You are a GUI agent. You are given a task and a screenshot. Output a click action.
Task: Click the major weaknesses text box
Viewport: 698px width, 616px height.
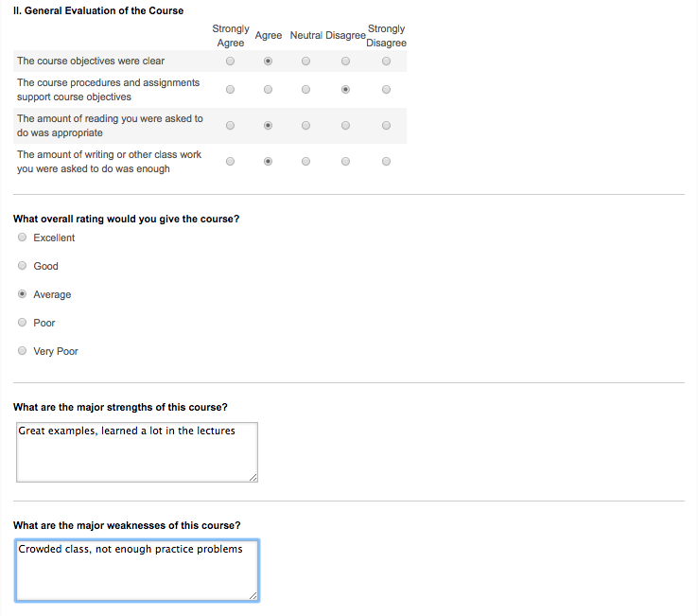(x=137, y=571)
